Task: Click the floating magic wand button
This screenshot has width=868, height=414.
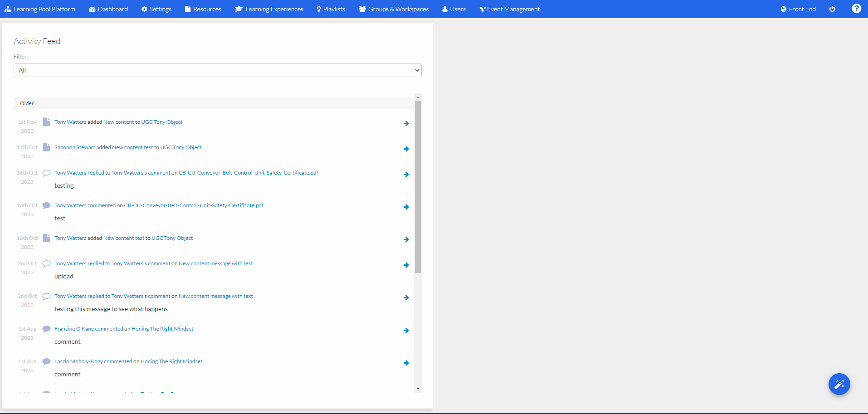Action: (839, 384)
